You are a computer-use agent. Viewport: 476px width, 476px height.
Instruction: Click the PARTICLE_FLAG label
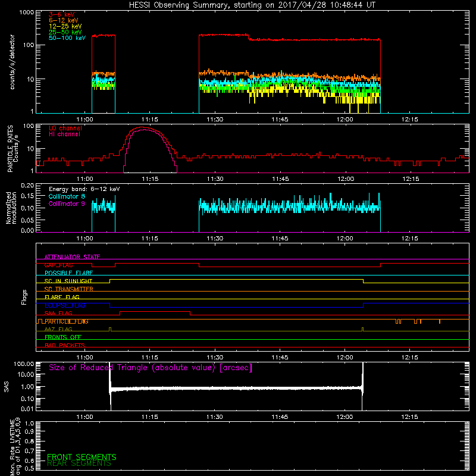click(x=66, y=321)
